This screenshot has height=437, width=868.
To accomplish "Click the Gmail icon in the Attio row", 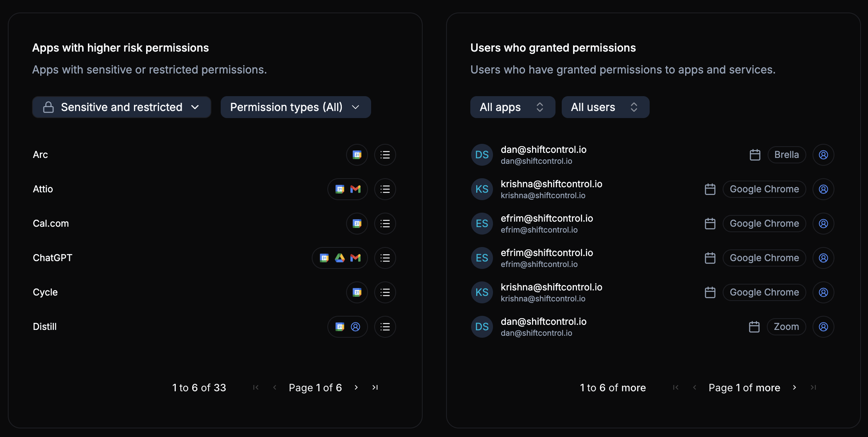I will [355, 189].
